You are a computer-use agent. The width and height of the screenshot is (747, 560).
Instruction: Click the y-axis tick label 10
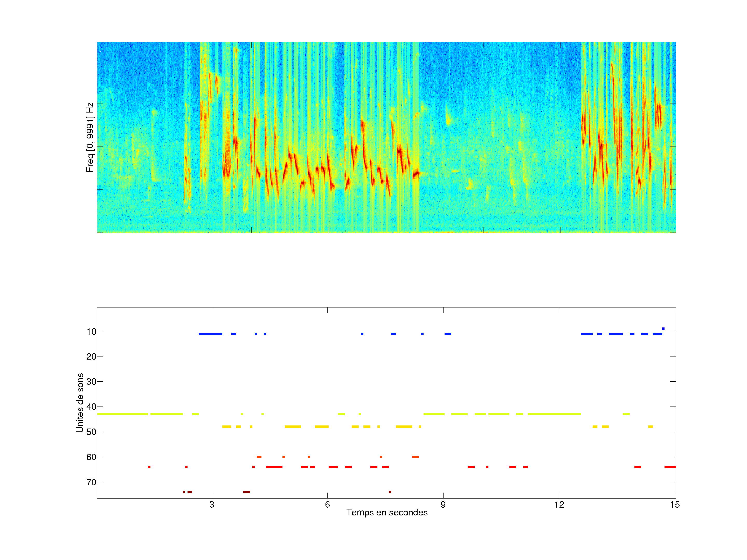click(x=91, y=332)
